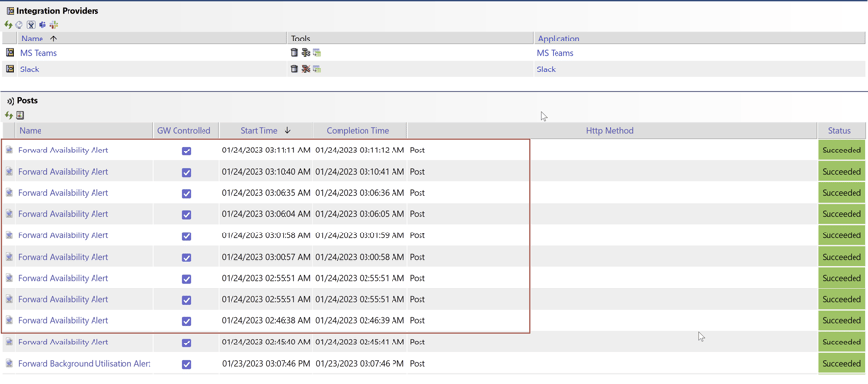The height and width of the screenshot is (384, 868).
Task: Toggle GW Controlled checkbox for 02:45:40 AM post
Action: pos(186,343)
